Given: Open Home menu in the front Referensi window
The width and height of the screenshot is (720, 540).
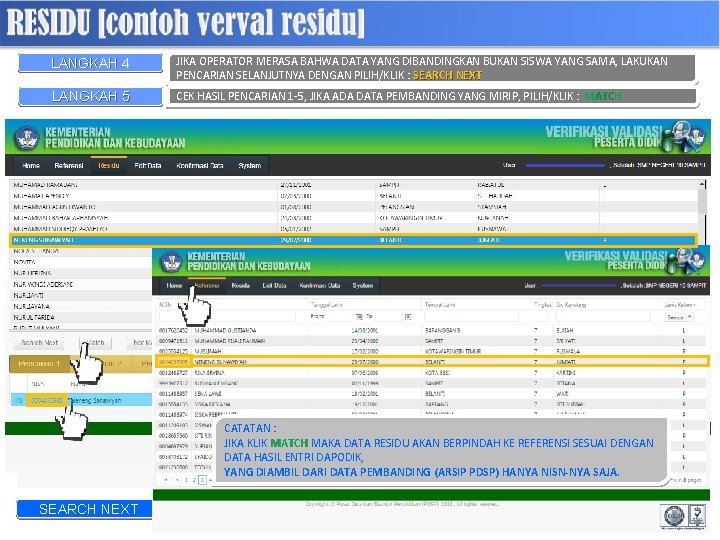Looking at the screenshot, I should pos(174,286).
